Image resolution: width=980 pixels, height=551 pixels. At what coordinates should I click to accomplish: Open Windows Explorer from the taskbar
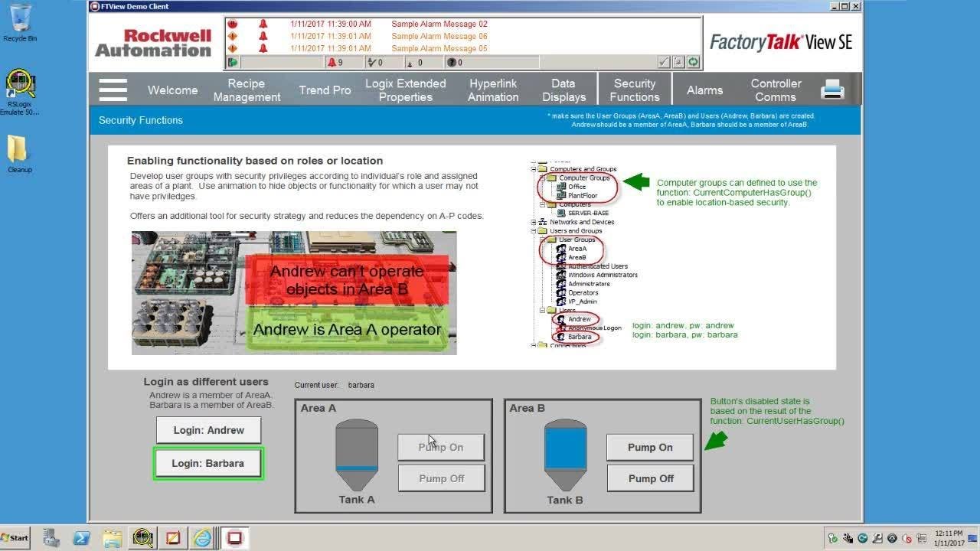pyautogui.click(x=113, y=538)
